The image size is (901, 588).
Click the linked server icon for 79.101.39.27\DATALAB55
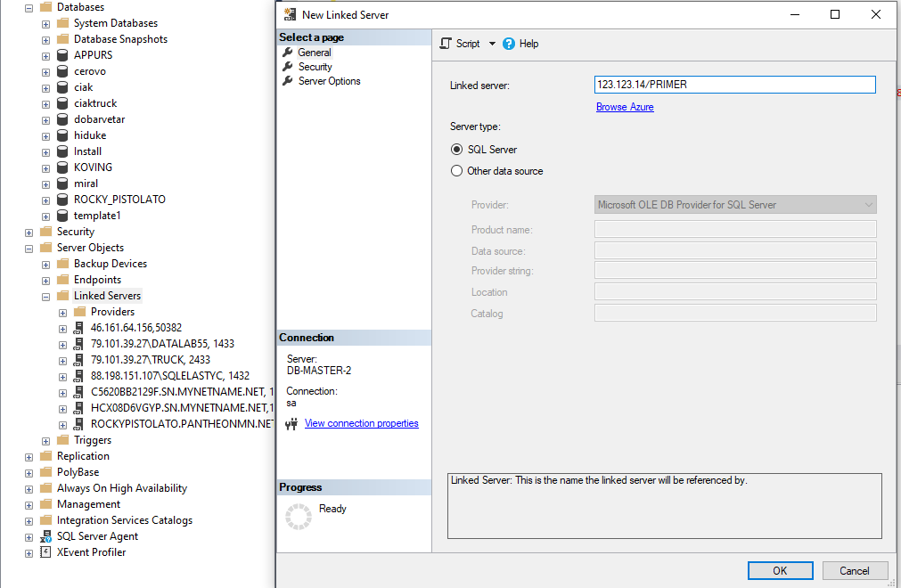click(x=78, y=345)
